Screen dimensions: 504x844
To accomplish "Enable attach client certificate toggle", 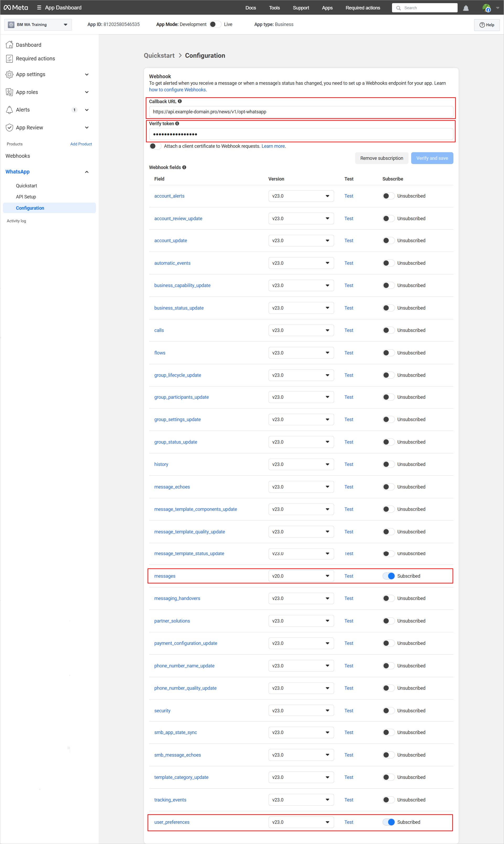I will [155, 146].
